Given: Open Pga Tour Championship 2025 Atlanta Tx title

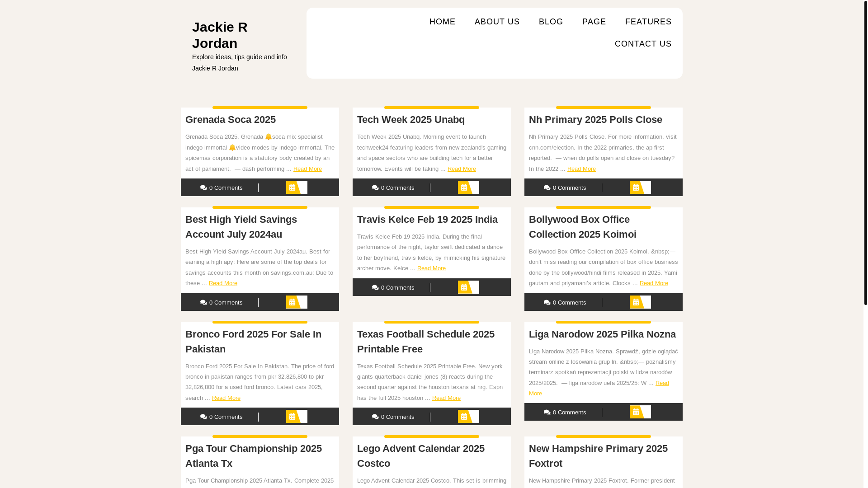Looking at the screenshot, I should tap(254, 456).
